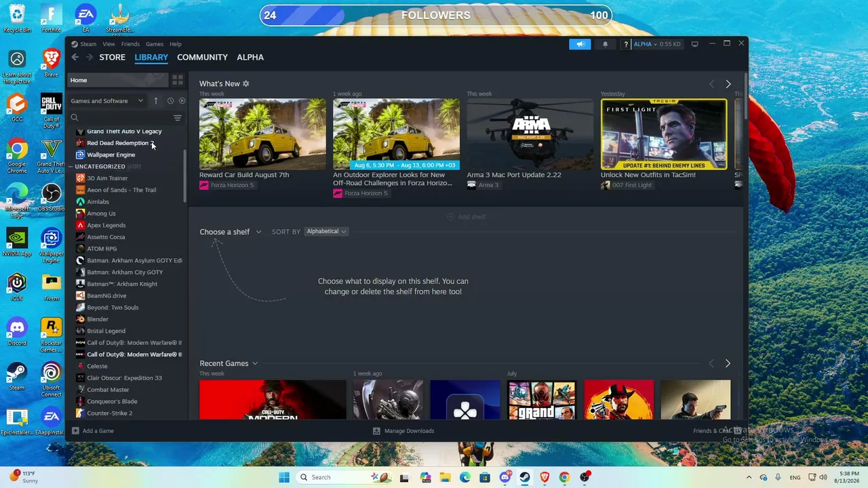Open Brave browser desktop shortcut

tap(52, 62)
